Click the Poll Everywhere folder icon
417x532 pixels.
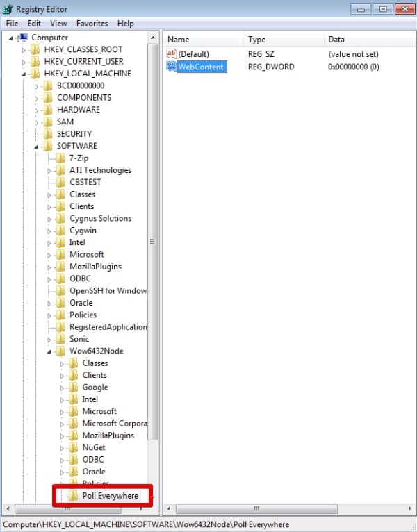pyautogui.click(x=72, y=496)
